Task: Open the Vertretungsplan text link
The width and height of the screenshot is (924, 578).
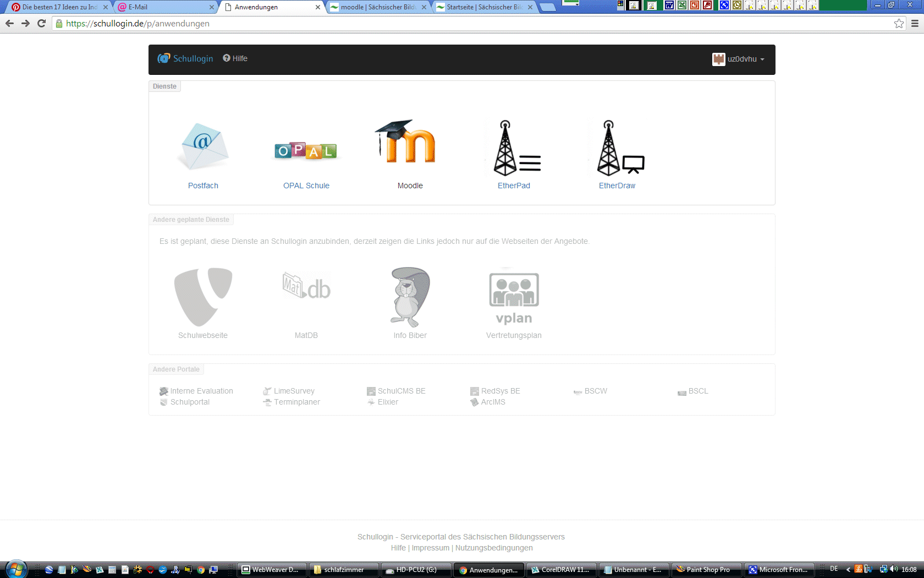Action: [x=514, y=335]
